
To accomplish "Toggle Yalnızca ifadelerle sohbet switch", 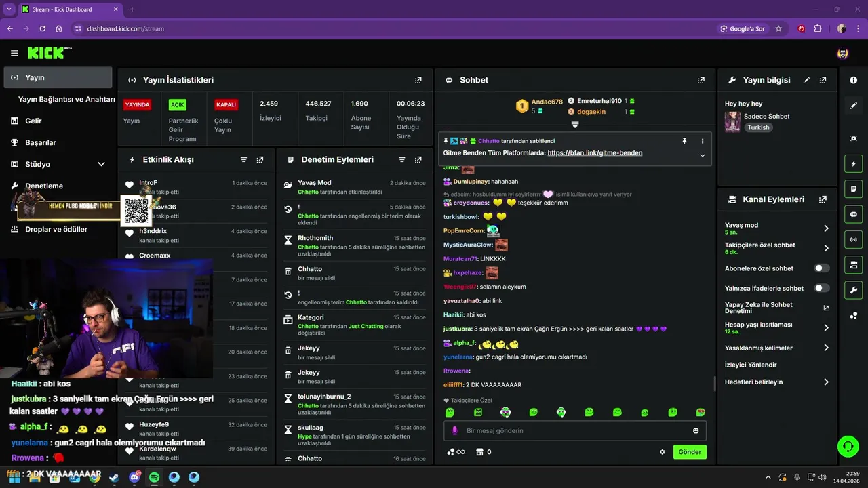I will click(x=822, y=288).
